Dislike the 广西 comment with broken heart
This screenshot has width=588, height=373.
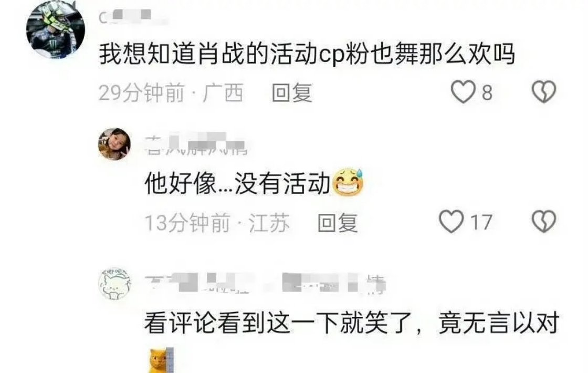tap(544, 92)
